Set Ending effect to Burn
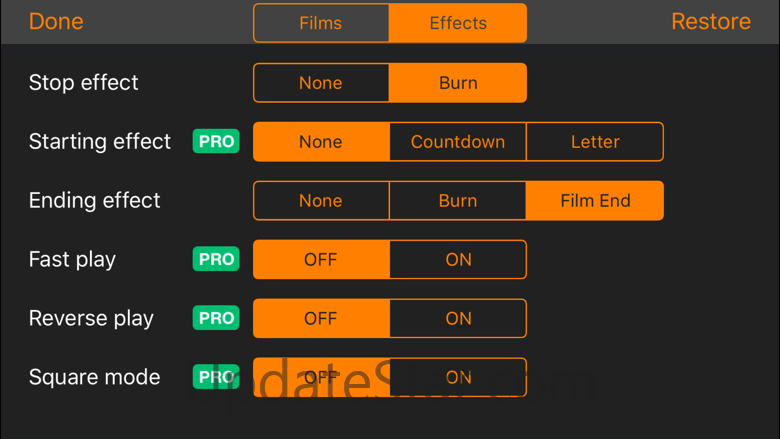Viewport: 780px width, 439px height. (x=458, y=200)
